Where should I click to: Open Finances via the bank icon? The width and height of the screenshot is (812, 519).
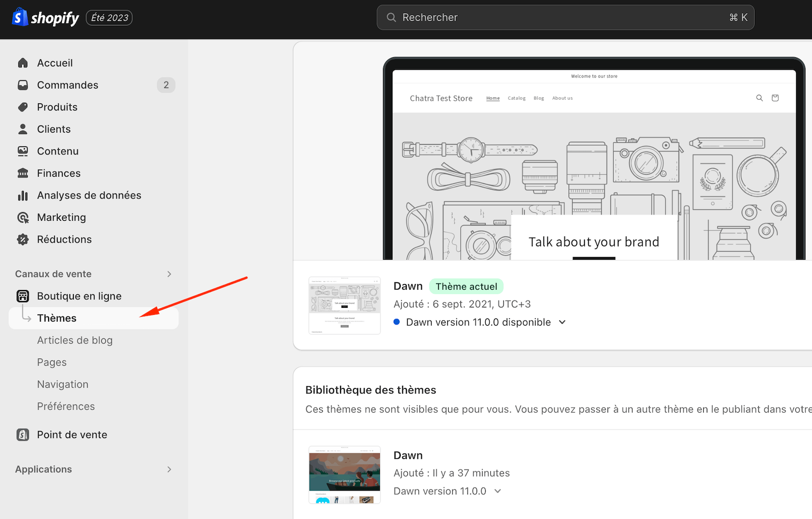click(23, 173)
